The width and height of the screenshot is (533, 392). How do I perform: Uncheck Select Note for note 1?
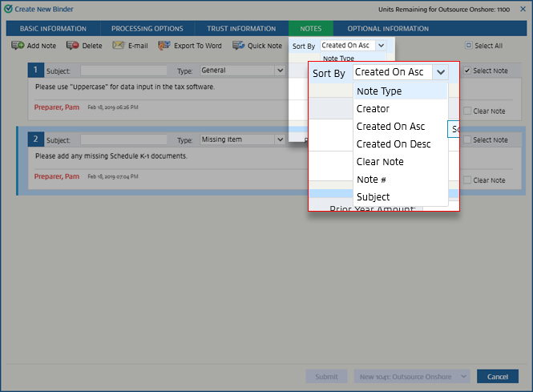pyautogui.click(x=467, y=71)
